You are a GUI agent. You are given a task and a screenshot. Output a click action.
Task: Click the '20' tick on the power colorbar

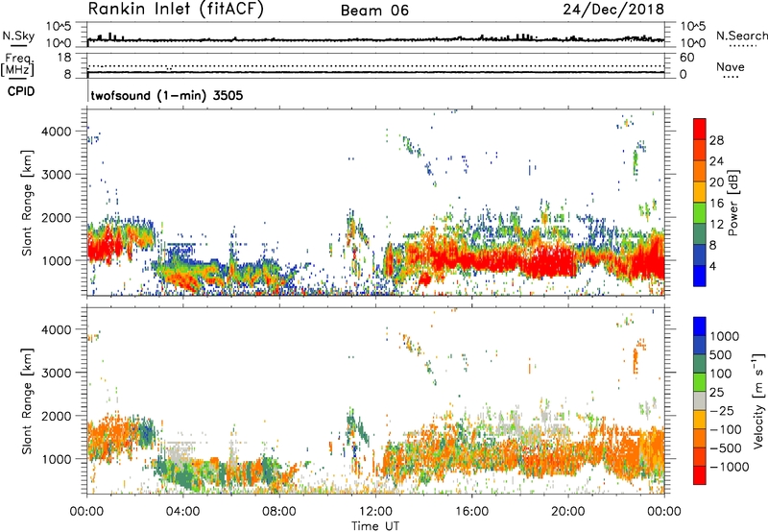[x=716, y=182]
